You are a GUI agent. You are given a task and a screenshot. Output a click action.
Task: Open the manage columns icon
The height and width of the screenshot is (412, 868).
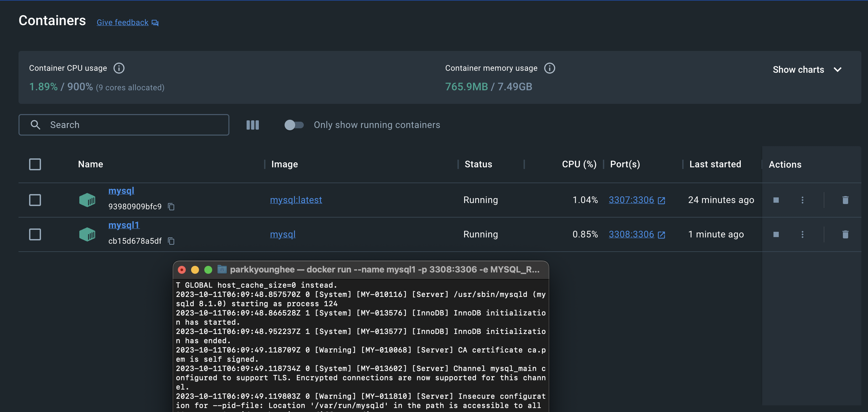tap(253, 125)
